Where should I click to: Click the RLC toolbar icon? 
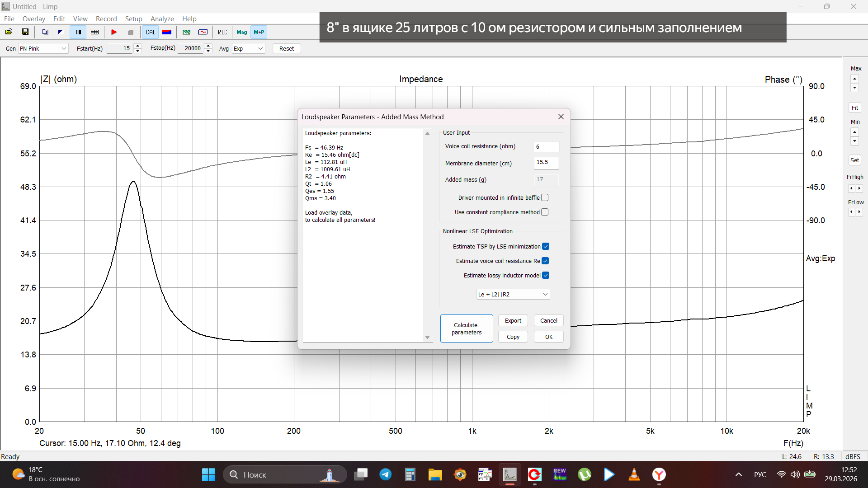pyautogui.click(x=222, y=32)
